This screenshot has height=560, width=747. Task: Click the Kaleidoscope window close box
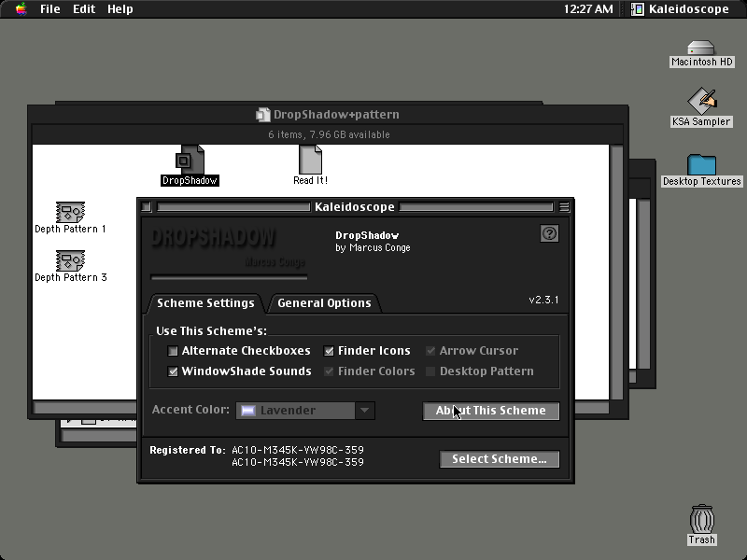coord(147,206)
